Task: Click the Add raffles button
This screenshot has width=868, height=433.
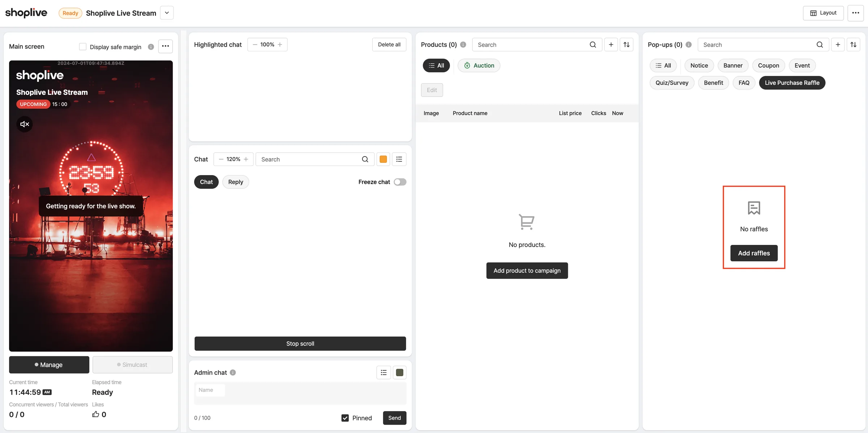Action: [x=754, y=253]
